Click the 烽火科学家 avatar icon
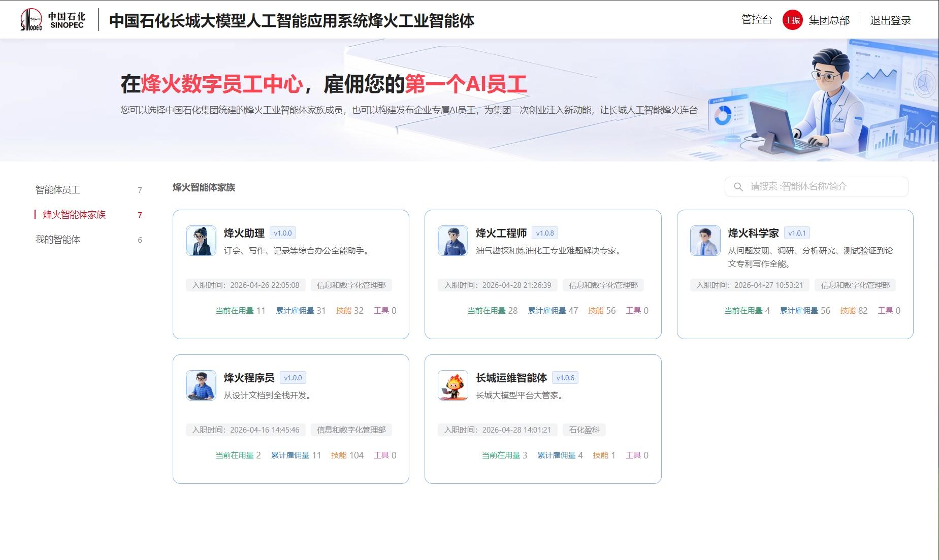The height and width of the screenshot is (560, 939). tap(705, 241)
